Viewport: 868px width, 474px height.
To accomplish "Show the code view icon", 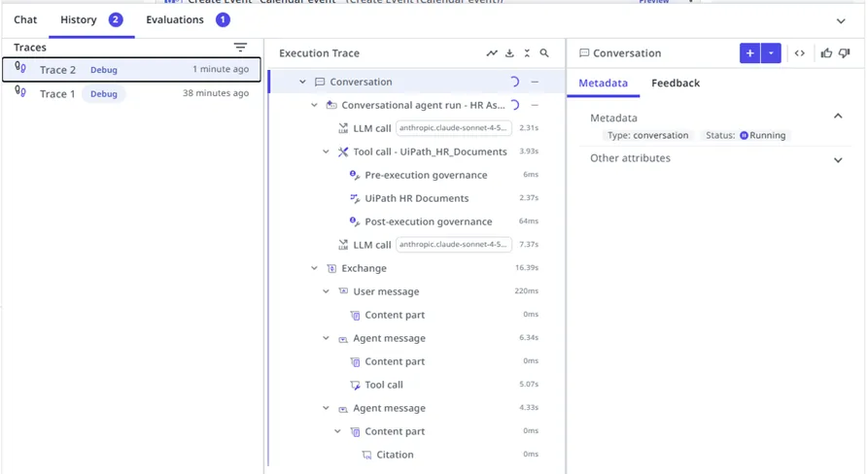I will point(800,53).
